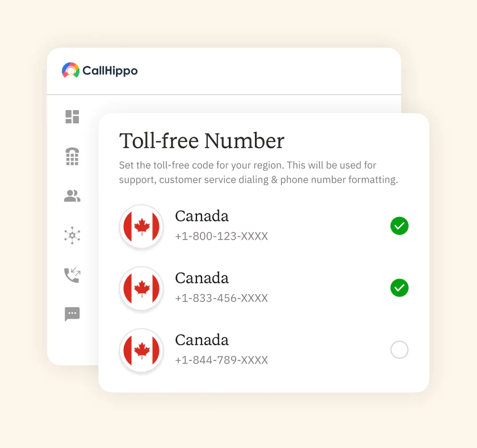Click the +1-844-789-XXXX phone number text
Image resolution: width=477 pixels, height=448 pixels.
221,360
